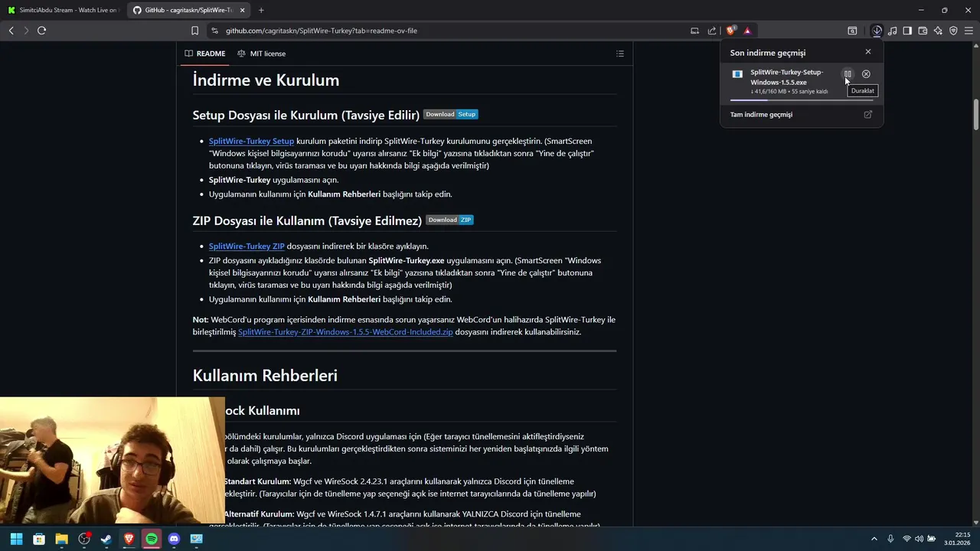The height and width of the screenshot is (551, 980).
Task: Go back to the previous page
Action: pyautogui.click(x=11, y=31)
